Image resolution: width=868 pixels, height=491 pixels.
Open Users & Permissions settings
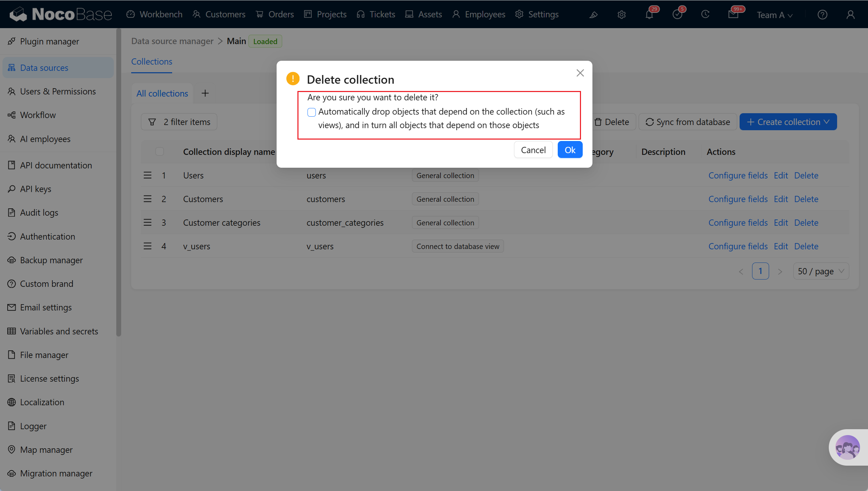pyautogui.click(x=58, y=91)
